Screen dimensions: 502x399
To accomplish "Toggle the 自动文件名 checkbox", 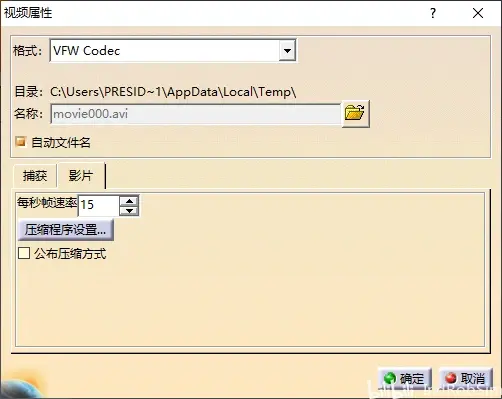I will click(x=21, y=142).
